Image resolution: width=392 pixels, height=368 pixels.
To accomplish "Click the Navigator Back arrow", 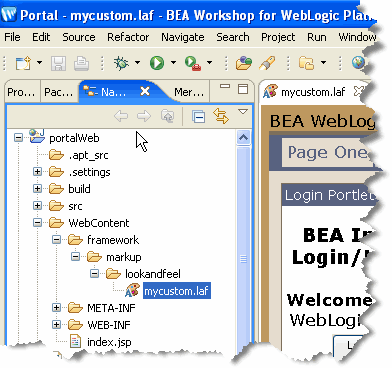I will [121, 116].
